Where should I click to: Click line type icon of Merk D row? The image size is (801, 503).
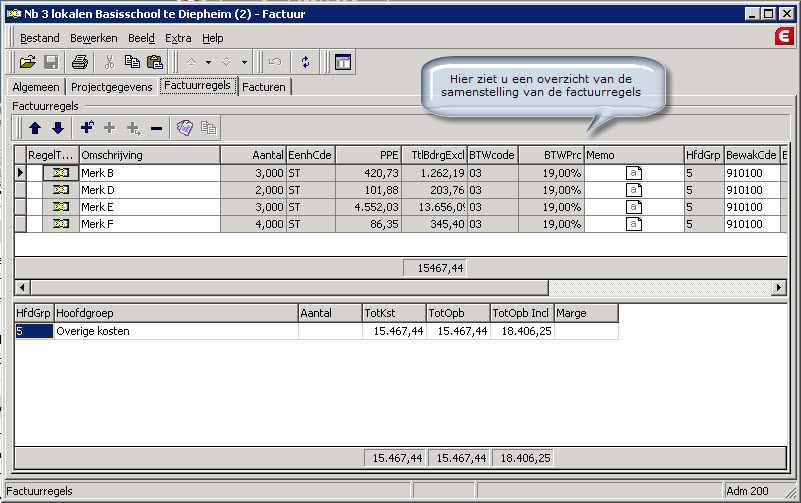coord(60,190)
